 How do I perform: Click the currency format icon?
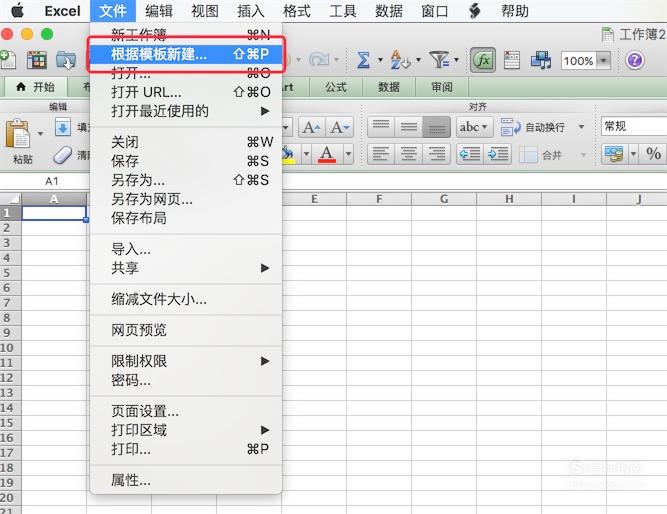pos(614,154)
